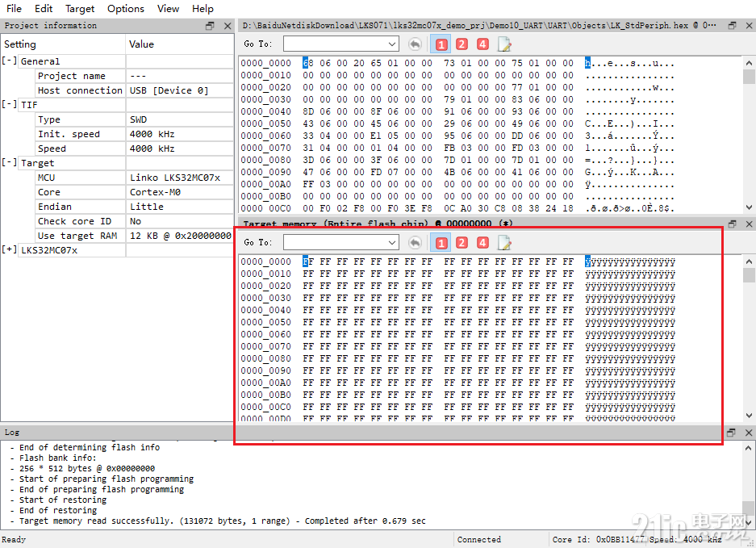Image resolution: width=756 pixels, height=548 pixels.
Task: Click the Setting column header
Action: [x=63, y=44]
